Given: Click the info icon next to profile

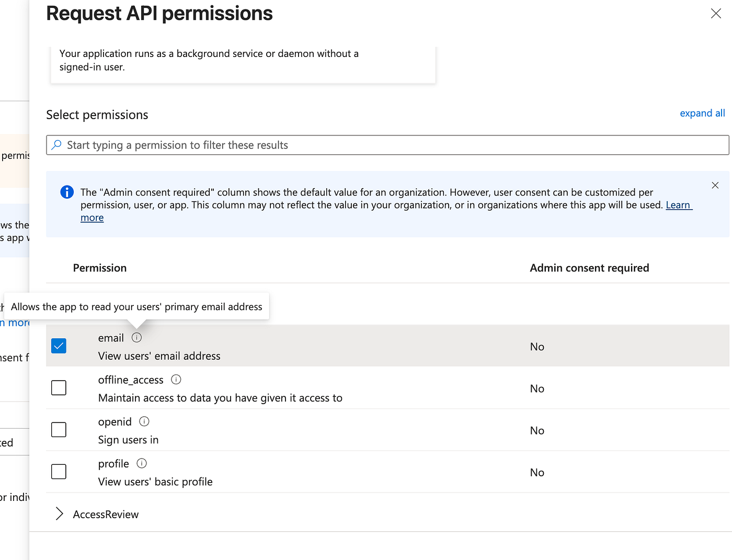Looking at the screenshot, I should (142, 463).
